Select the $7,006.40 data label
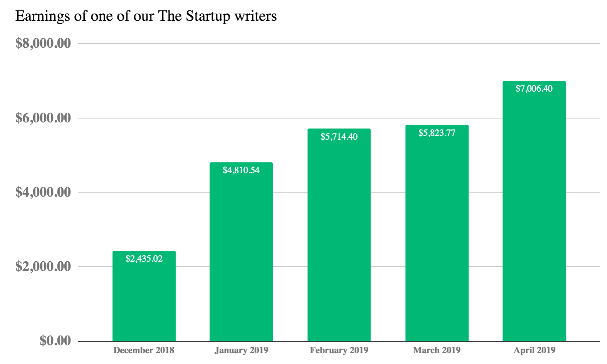Image resolution: width=607 pixels, height=364 pixels. pos(534,88)
